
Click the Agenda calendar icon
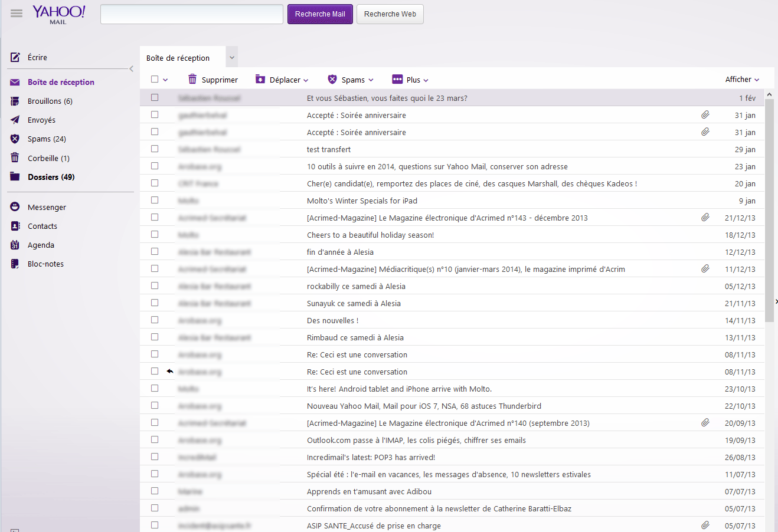(x=15, y=245)
